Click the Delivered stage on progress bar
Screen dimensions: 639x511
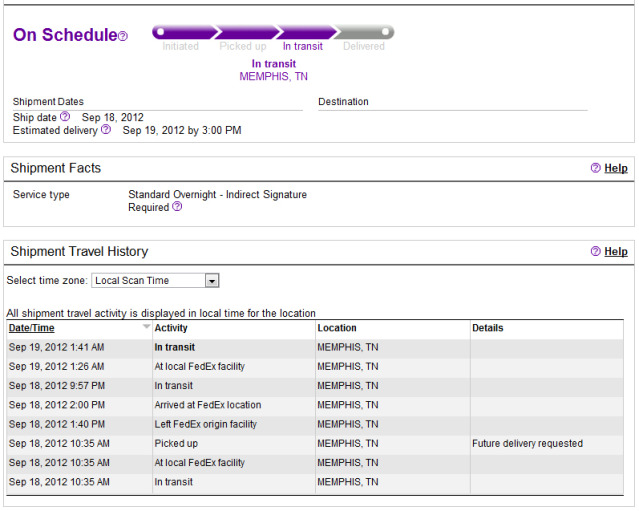(x=364, y=45)
